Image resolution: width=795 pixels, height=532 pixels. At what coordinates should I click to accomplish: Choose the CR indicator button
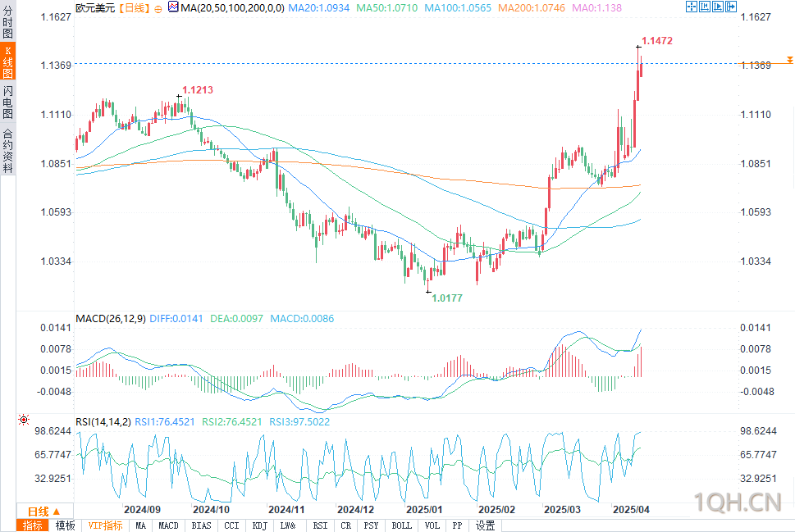point(345,525)
